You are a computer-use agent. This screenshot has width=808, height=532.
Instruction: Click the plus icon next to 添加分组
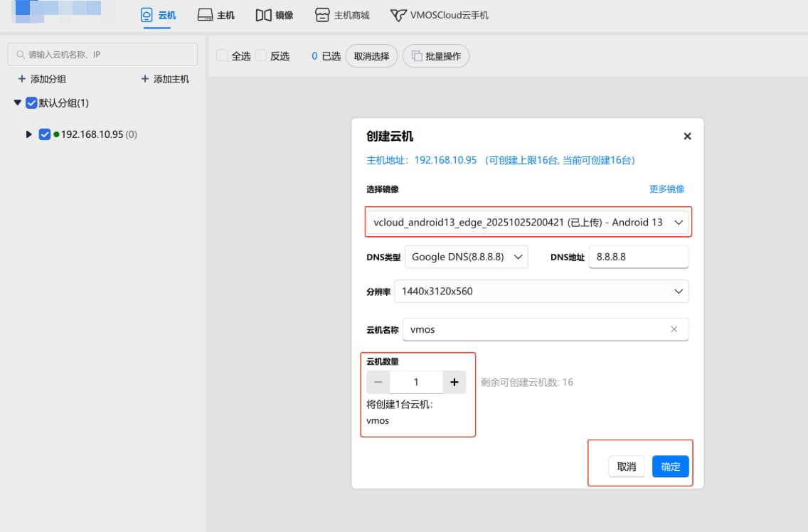[22, 79]
